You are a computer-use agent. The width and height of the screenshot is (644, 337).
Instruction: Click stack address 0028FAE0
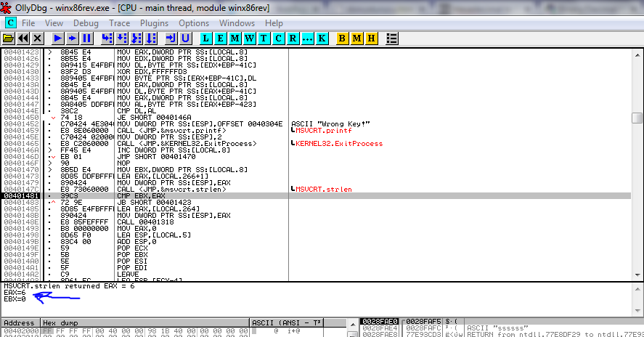(380, 321)
